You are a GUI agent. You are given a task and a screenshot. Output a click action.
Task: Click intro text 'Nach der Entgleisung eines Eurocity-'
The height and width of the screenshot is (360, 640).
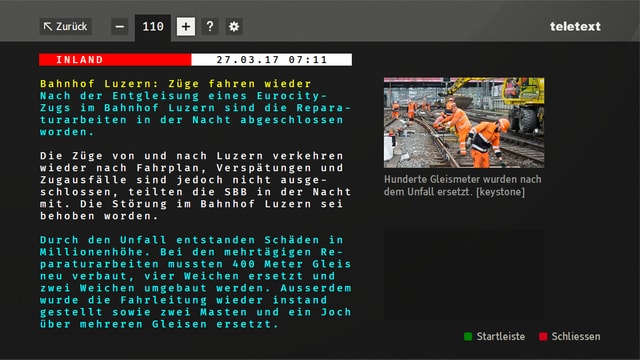click(x=184, y=96)
